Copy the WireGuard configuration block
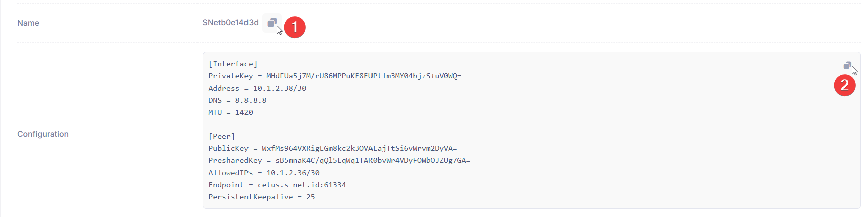Image resolution: width=868 pixels, height=217 pixels. coord(847,65)
